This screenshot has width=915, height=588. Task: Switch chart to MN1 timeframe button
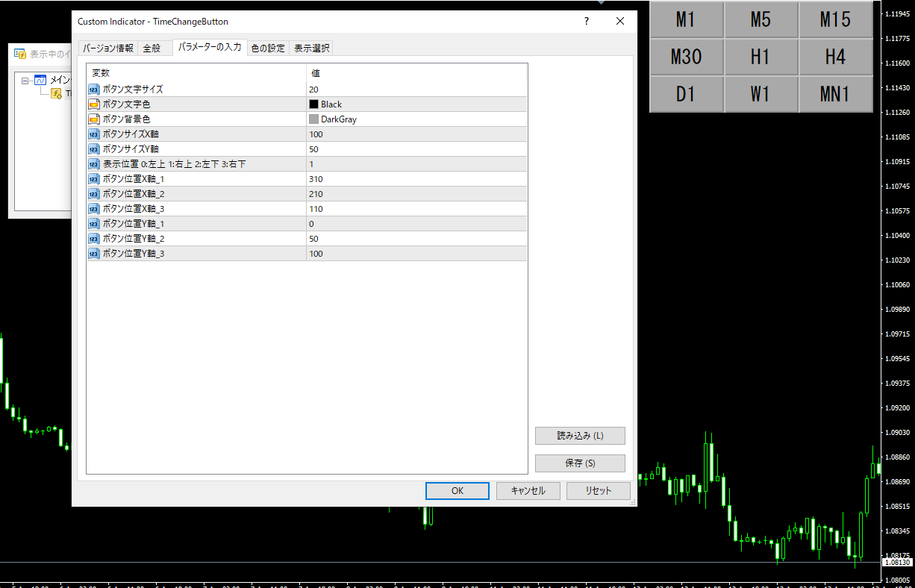[x=835, y=94]
